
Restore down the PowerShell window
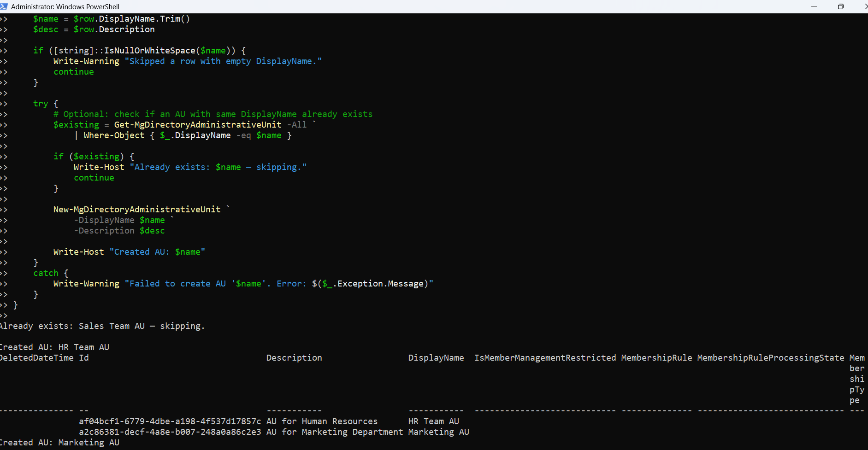pos(841,6)
